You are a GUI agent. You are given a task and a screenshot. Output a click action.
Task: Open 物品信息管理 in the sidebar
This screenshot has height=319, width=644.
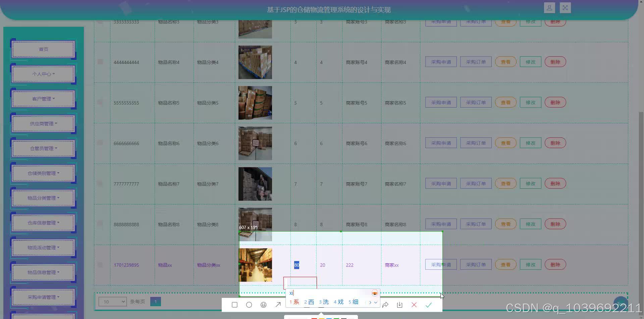(x=43, y=272)
